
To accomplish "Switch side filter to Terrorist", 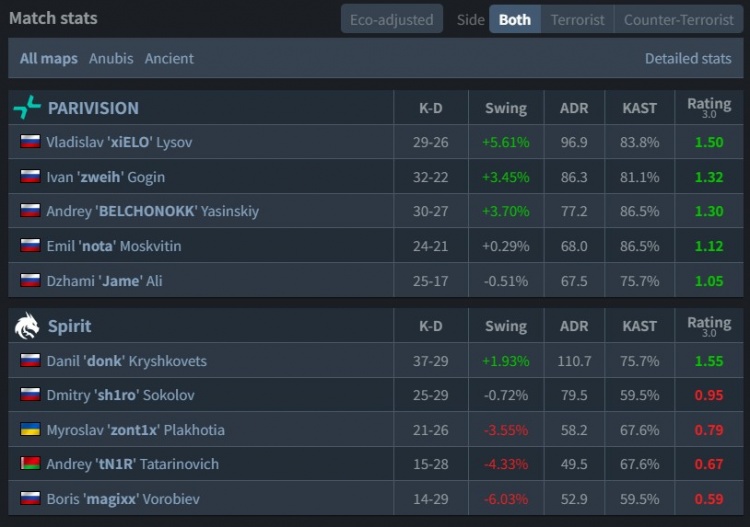I will [578, 19].
